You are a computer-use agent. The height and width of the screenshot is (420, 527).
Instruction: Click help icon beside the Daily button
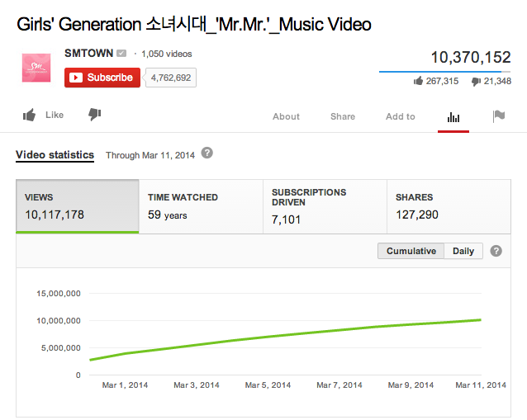tap(496, 251)
